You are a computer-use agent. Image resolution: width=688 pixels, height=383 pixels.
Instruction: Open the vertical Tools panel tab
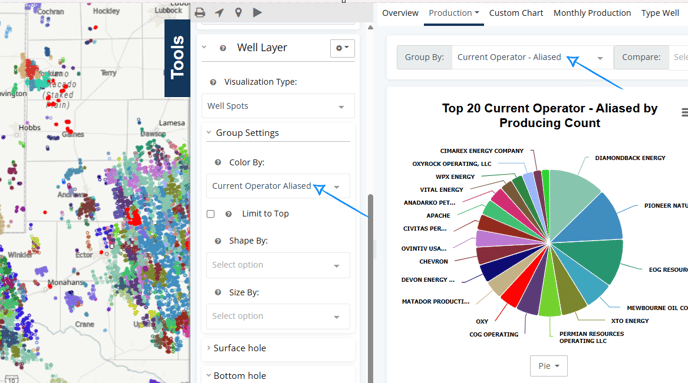point(177,58)
